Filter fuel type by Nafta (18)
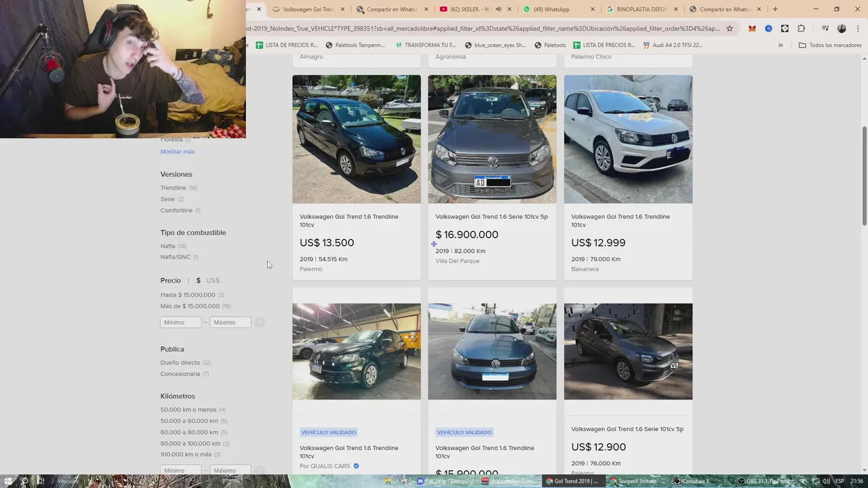Screen dimensions: 868x488 point(174,246)
